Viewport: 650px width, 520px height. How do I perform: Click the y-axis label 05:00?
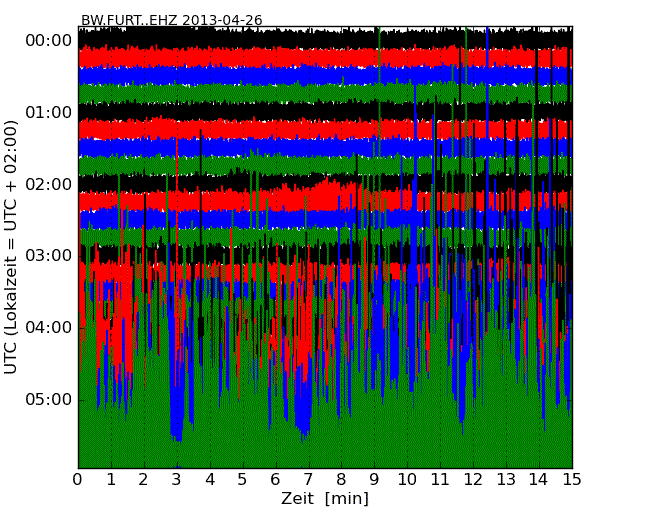pyautogui.click(x=49, y=399)
